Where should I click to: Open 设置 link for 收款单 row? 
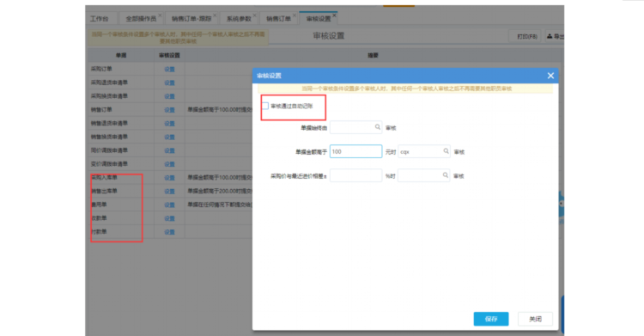click(170, 218)
